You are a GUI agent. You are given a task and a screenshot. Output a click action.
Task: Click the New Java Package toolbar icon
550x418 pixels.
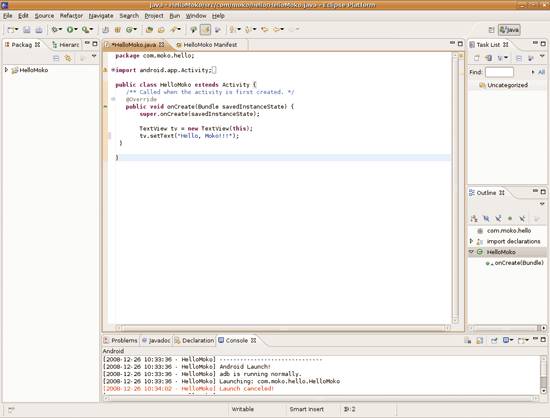118,30
